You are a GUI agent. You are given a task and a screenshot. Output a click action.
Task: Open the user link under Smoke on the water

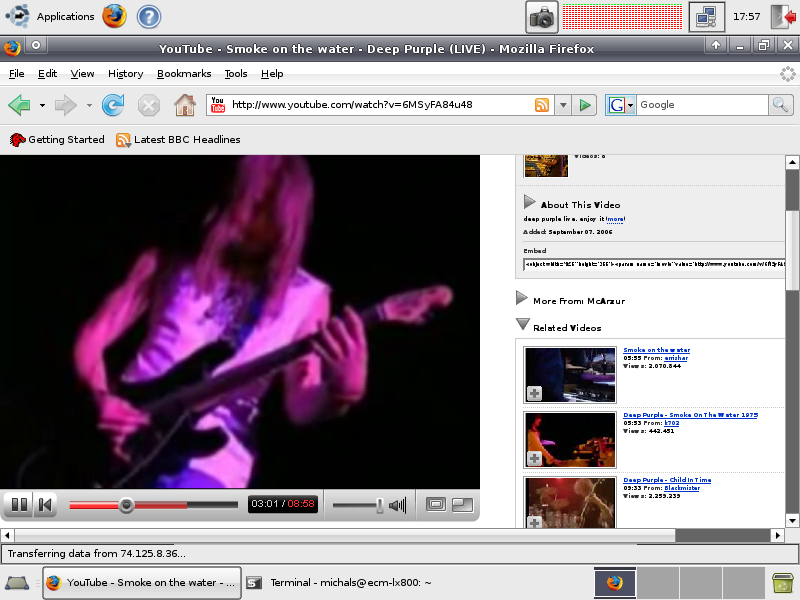click(x=676, y=358)
